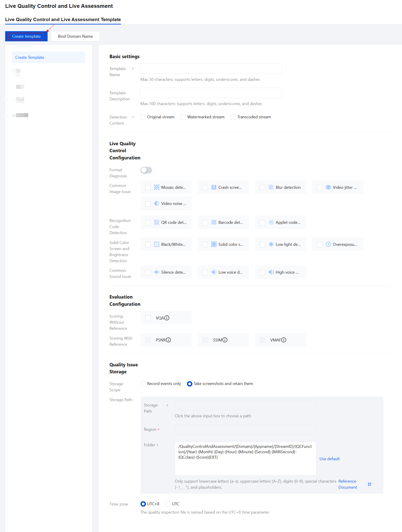Screen dimensions: 402x532
Task: Open the Region selection field
Action: pyautogui.click(x=245, y=429)
